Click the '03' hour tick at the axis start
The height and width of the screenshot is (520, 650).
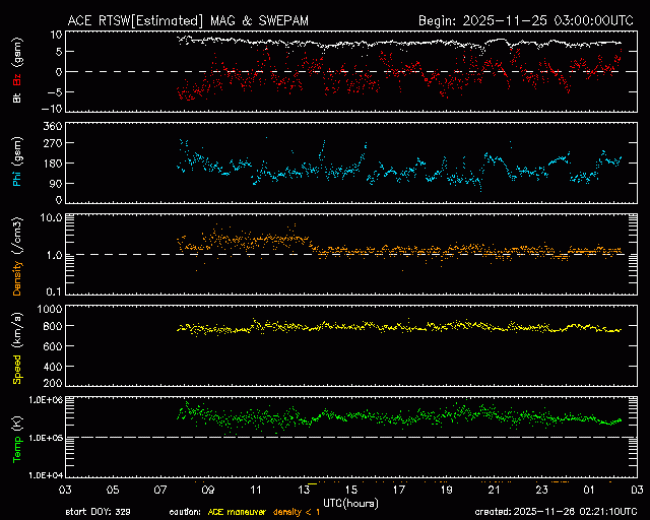pyautogui.click(x=65, y=490)
